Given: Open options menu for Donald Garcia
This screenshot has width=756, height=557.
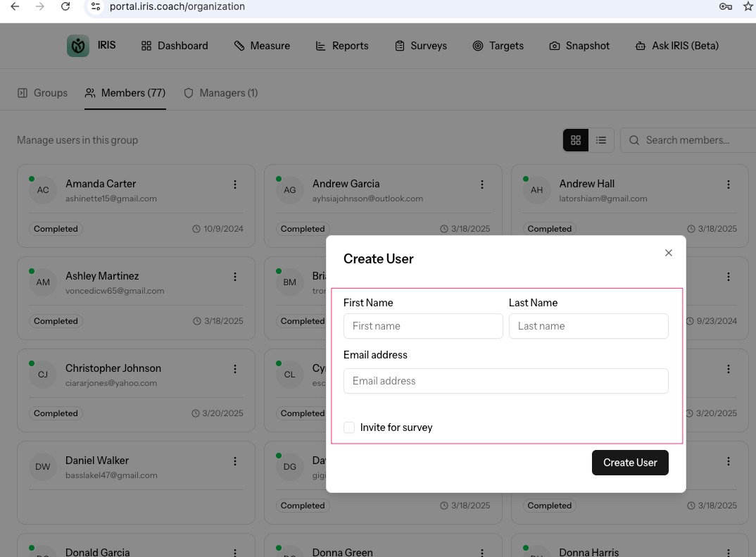Looking at the screenshot, I should click(235, 553).
